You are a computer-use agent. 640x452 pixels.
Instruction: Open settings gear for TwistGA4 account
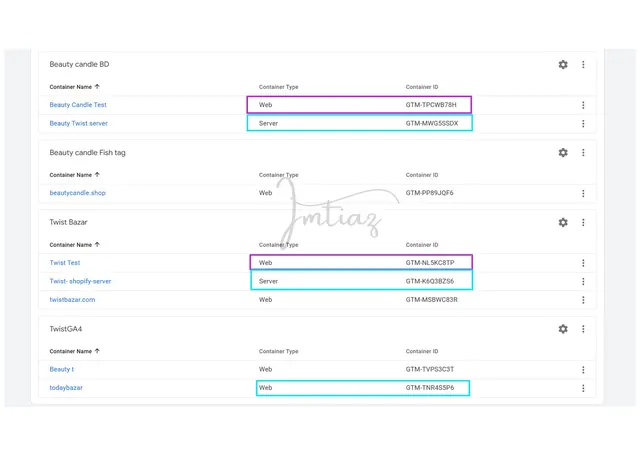point(563,329)
